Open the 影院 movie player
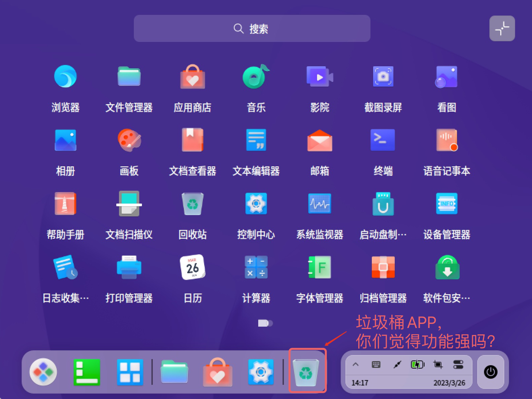532x399 pixels. tap(319, 76)
